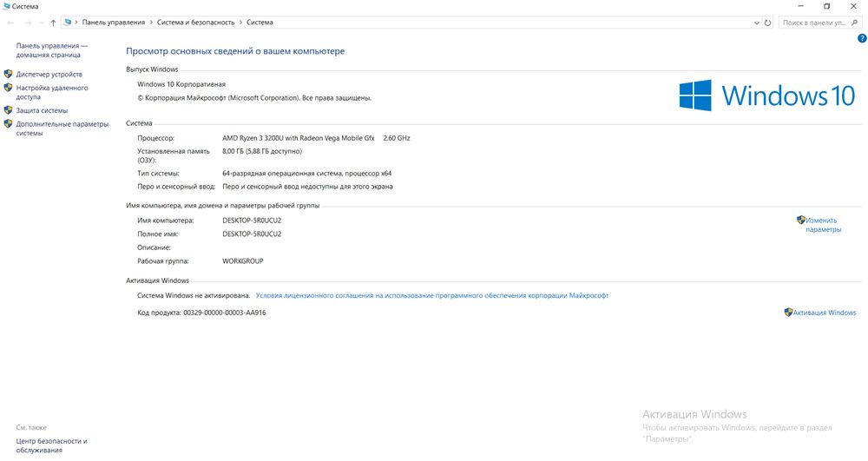Viewport: 868px width, 461px height.
Task: Open the Microsoft license terms link
Action: (431, 295)
